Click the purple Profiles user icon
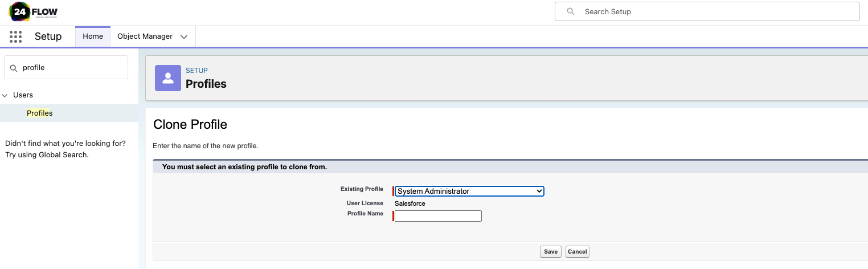The height and width of the screenshot is (269, 868). tap(168, 78)
